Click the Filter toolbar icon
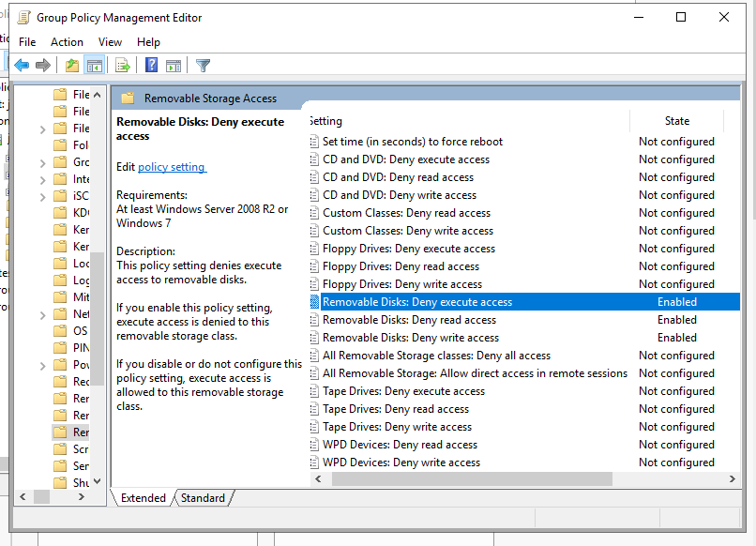The width and height of the screenshot is (756, 546). [x=203, y=65]
